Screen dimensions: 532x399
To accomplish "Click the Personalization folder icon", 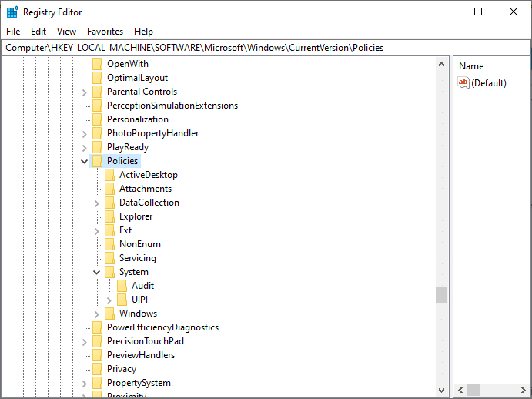I will pos(97,119).
